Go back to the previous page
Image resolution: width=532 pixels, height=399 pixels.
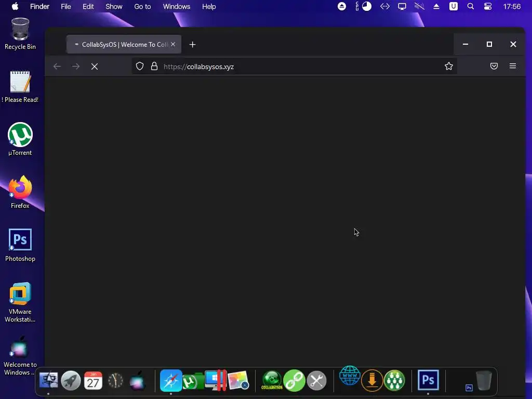tap(57, 66)
